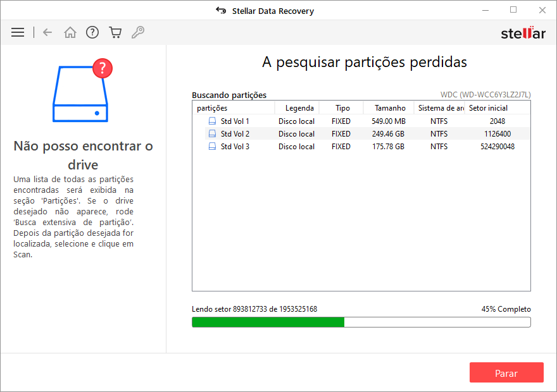This screenshot has height=392, width=557.
Task: Return to the home screen icon
Action: click(70, 33)
